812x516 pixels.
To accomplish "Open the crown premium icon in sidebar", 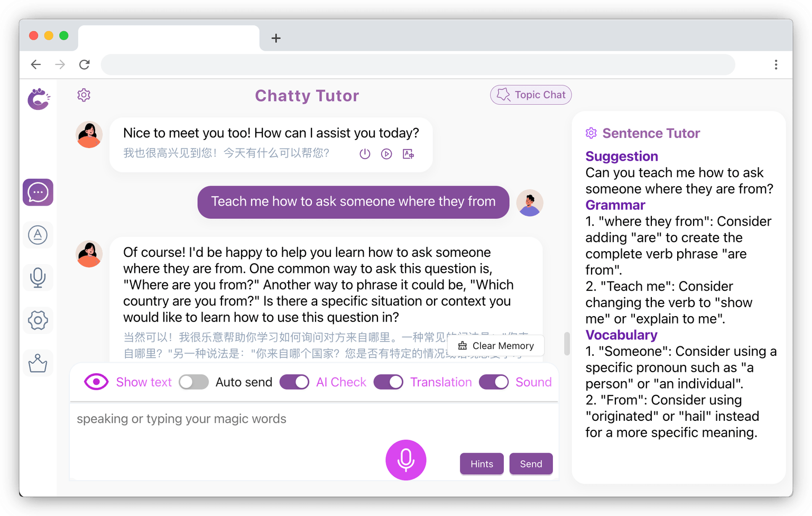I will 38,363.
